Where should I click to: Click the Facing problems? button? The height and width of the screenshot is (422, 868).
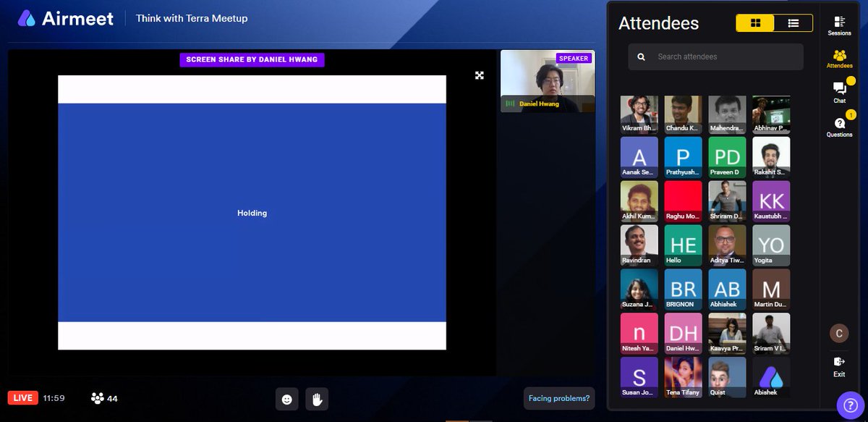[x=559, y=398]
